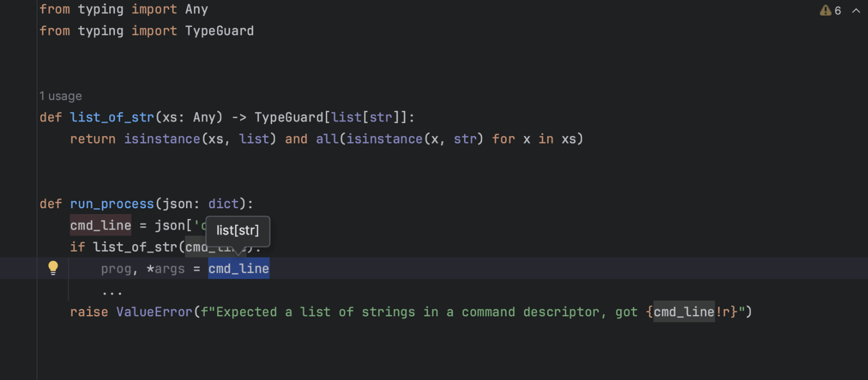Screen dimensions: 868x380
Task: Click the yellow lightbulb quick-fix icon
Action: click(x=53, y=268)
